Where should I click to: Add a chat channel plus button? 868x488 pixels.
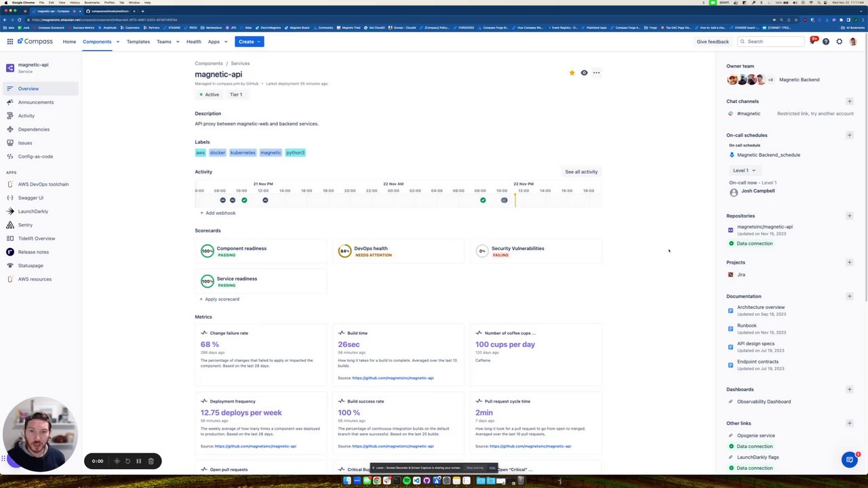[x=849, y=101]
